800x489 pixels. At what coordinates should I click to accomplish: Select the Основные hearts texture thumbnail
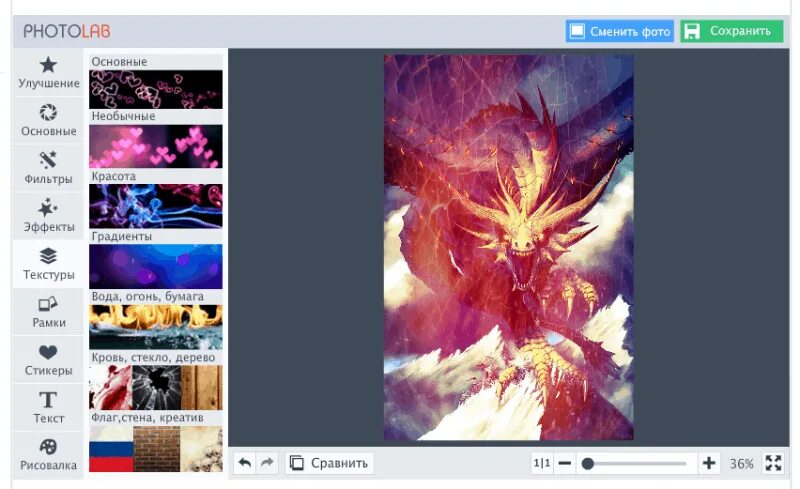[x=156, y=89]
